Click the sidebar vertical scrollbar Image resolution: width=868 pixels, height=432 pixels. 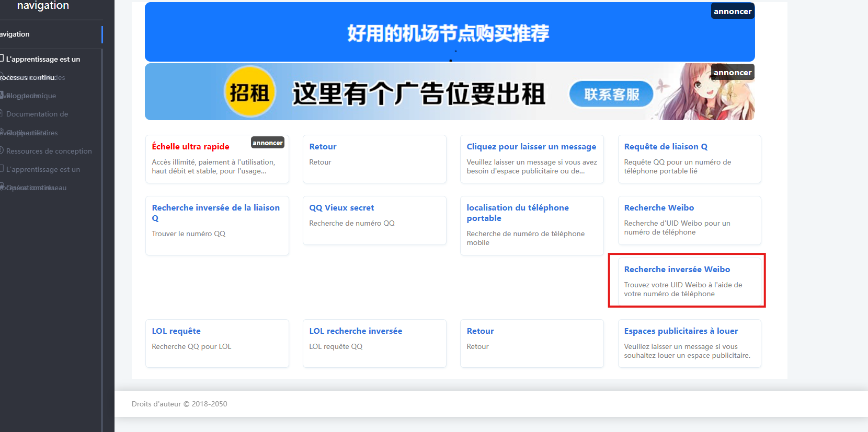[101, 235]
